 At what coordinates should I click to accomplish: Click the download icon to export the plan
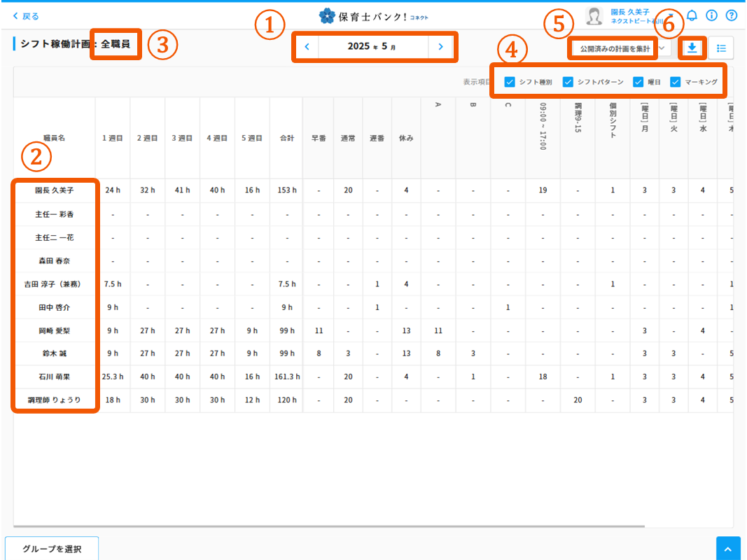click(x=692, y=48)
